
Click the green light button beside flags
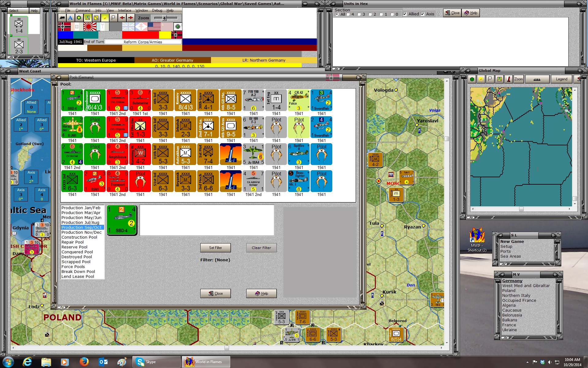click(178, 27)
